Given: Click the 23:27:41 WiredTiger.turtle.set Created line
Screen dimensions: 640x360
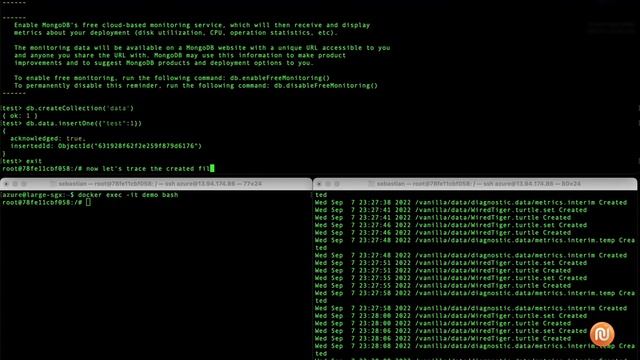Looking at the screenshot, I should click(x=451, y=210).
